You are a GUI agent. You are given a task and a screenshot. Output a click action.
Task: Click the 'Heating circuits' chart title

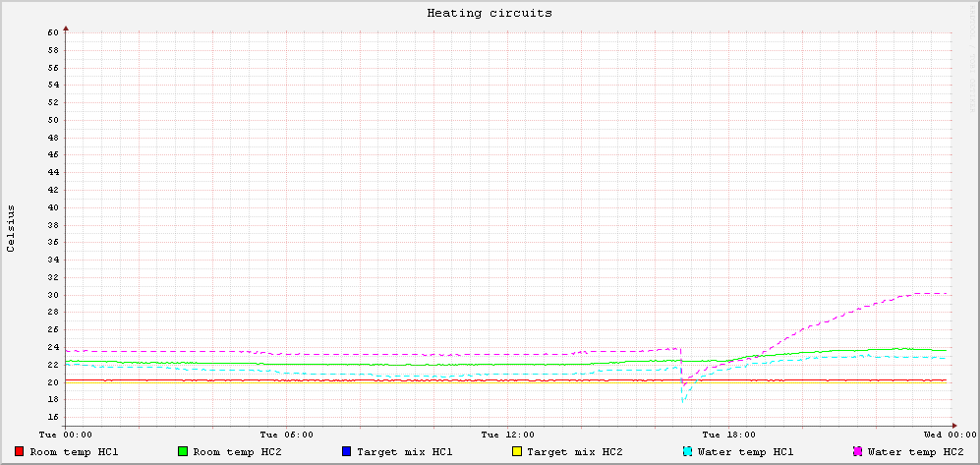[489, 14]
